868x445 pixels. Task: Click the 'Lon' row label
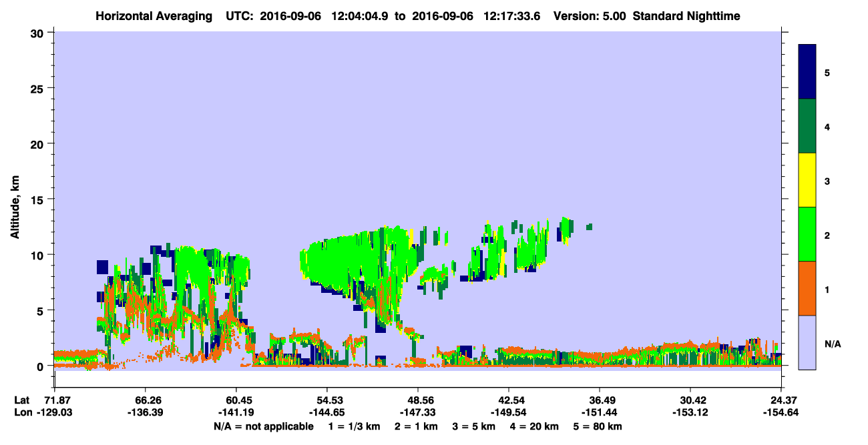(x=22, y=412)
